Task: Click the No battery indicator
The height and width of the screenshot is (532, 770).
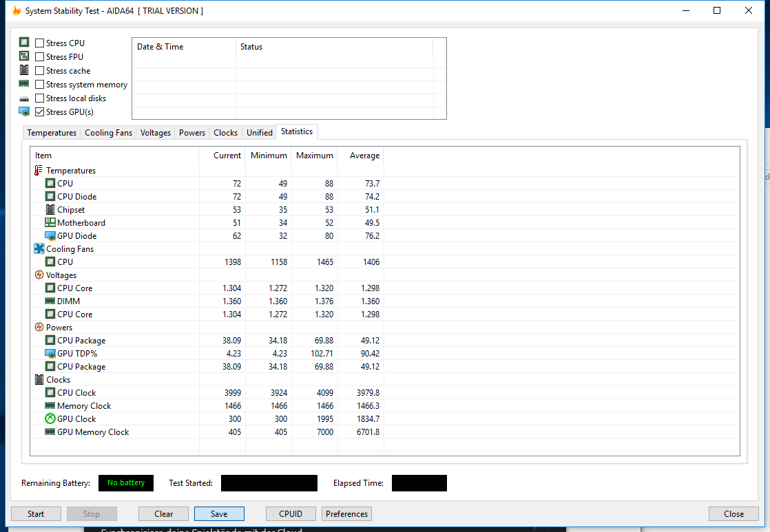Action: click(x=126, y=483)
